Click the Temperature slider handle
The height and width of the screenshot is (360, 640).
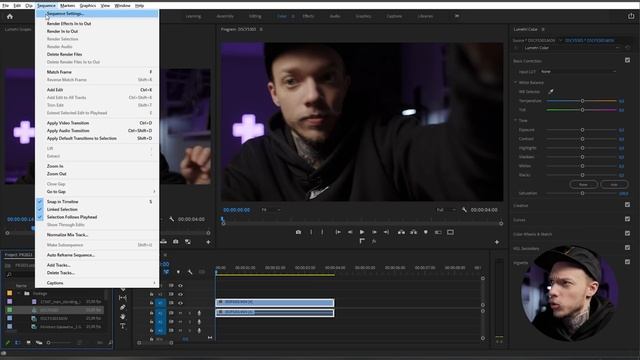[x=582, y=101]
